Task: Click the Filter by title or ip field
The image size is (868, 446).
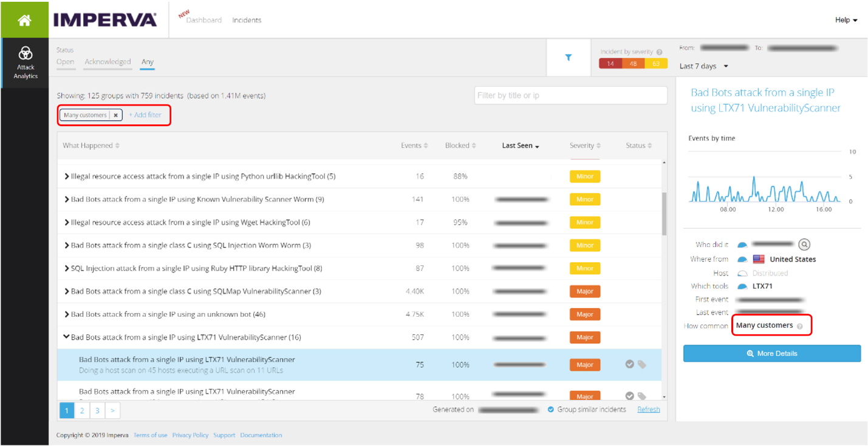Action: (x=570, y=95)
